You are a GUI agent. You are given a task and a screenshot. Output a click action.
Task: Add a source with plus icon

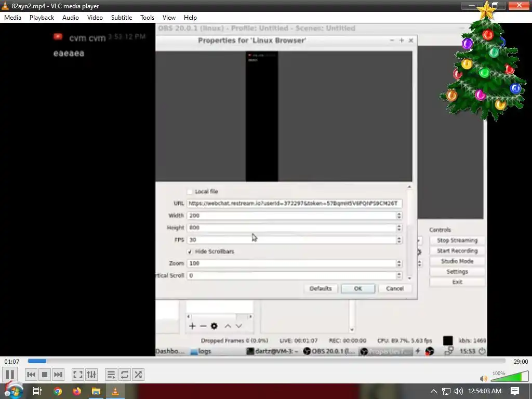(192, 326)
